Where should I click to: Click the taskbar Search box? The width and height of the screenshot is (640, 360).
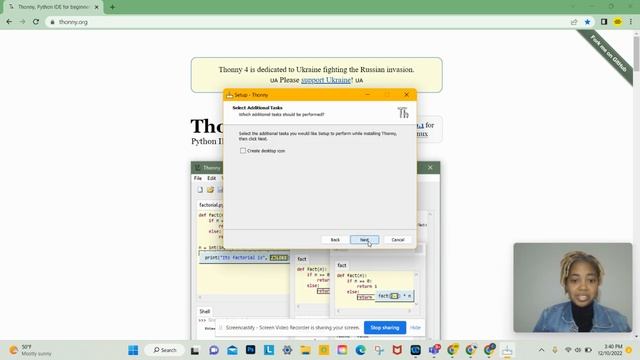[x=165, y=350]
